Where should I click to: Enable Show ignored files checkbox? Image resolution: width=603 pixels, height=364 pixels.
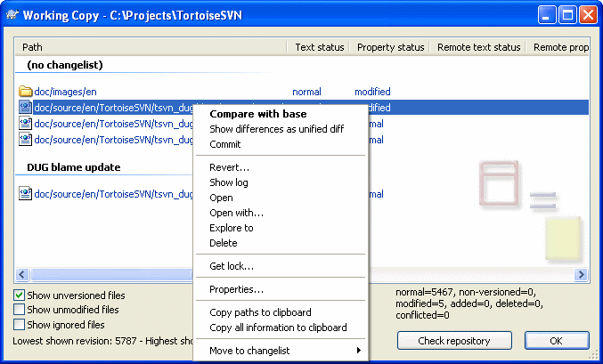[x=19, y=325]
